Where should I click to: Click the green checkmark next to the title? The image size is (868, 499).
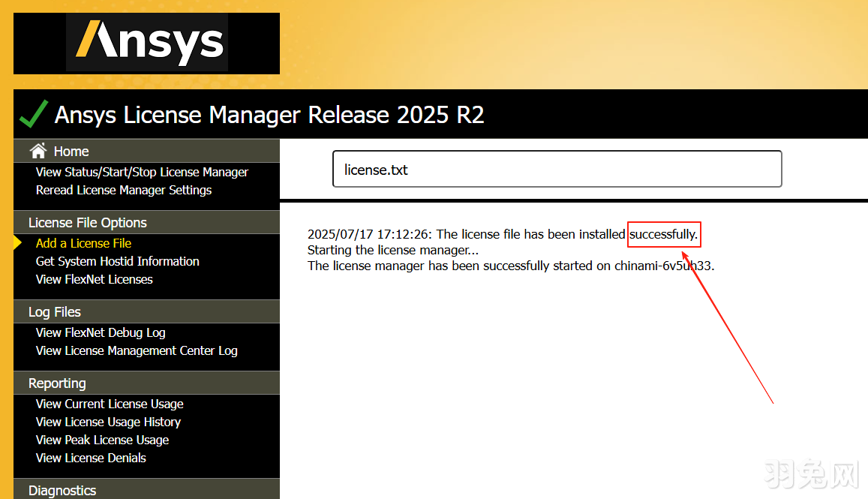(32, 114)
